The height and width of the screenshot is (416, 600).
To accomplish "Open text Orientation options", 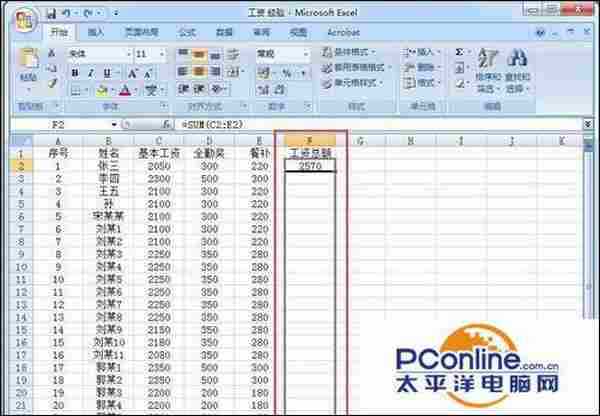I will tap(218, 89).
